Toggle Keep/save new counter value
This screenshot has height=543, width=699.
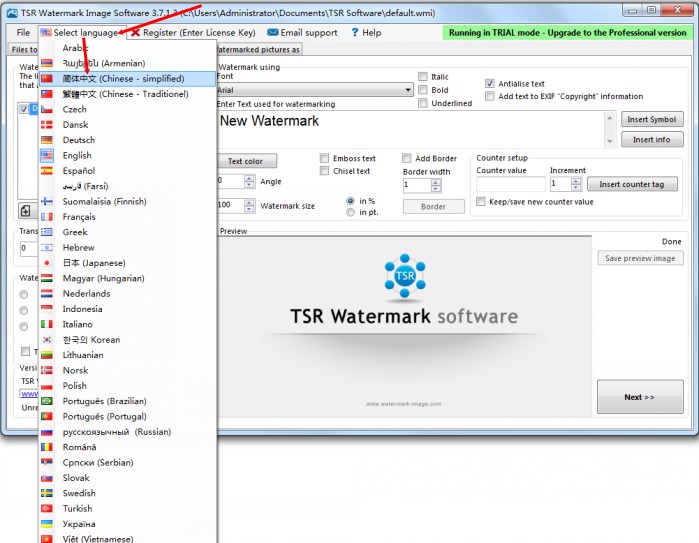point(481,202)
